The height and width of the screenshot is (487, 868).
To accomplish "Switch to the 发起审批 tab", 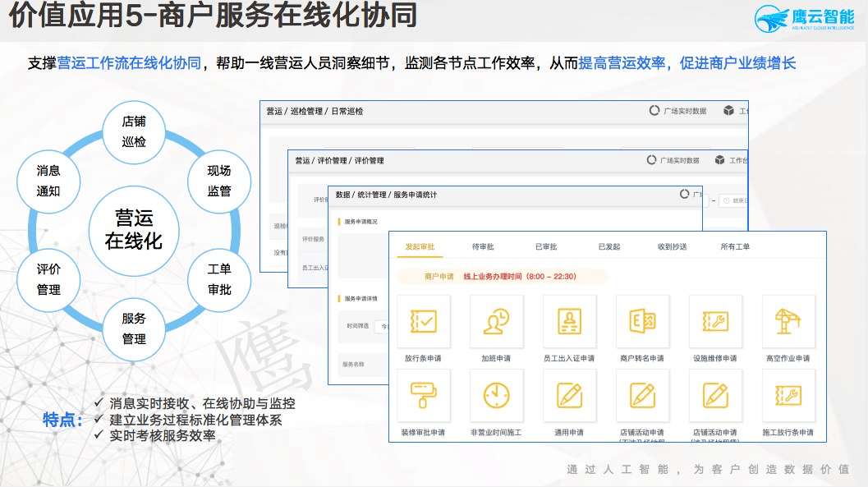I will pos(420,247).
